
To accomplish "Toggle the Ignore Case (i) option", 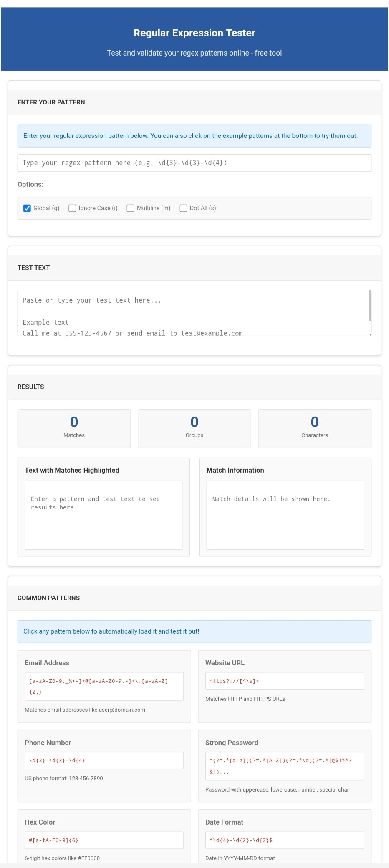I will tap(72, 208).
